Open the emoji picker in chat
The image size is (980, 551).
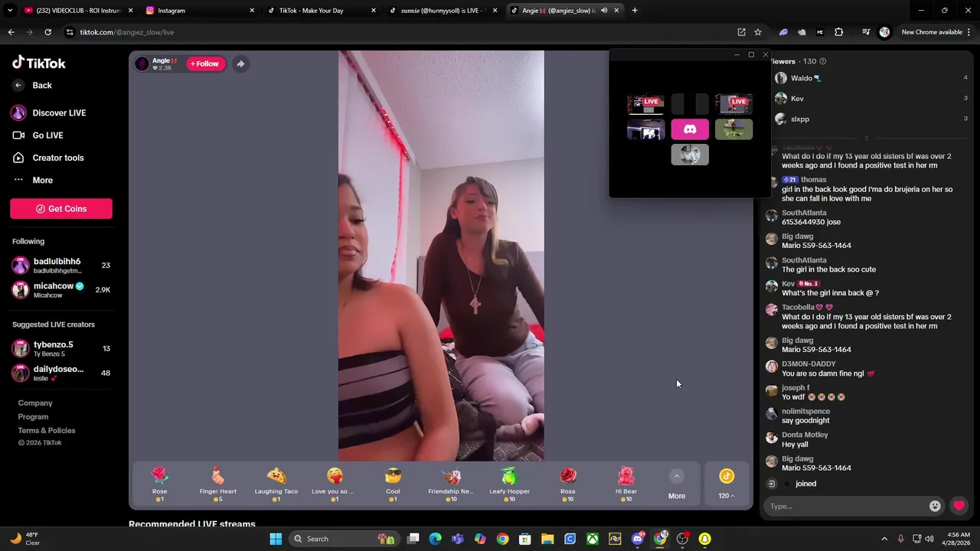[935, 506]
